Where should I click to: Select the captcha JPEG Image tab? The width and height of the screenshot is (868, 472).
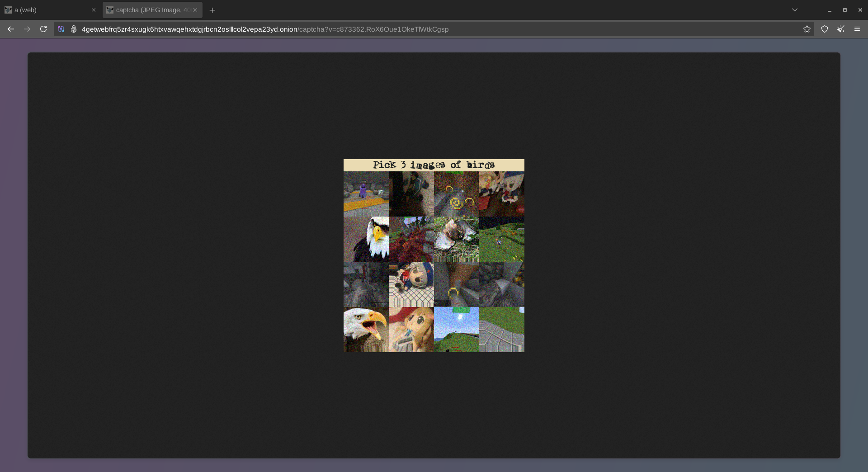tap(149, 10)
